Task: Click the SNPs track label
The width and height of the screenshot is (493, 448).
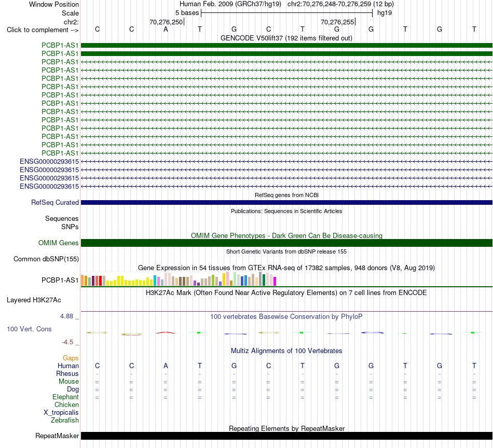Action: pos(70,227)
